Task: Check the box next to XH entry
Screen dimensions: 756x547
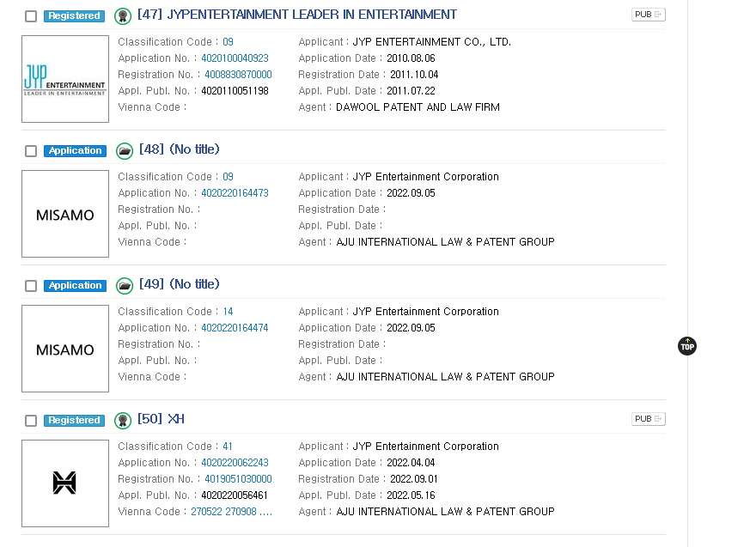Action: (x=31, y=421)
